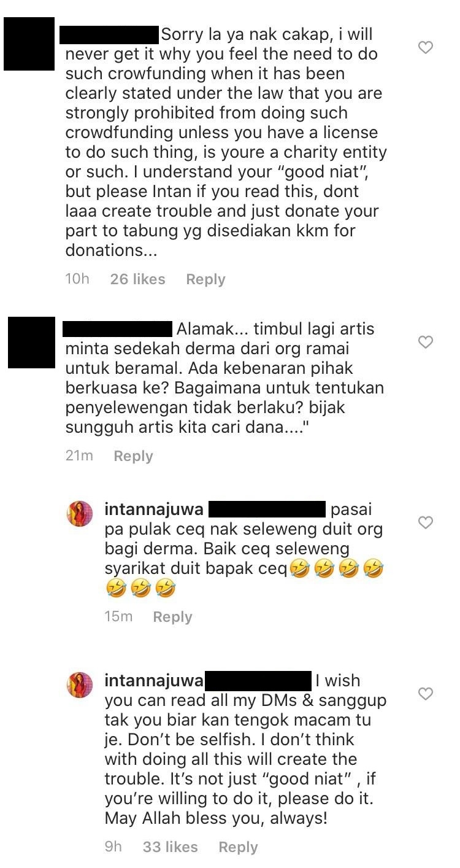This screenshot has width=460, height=868.
Task: Reply to the comment posted 10h ago
Action: tap(205, 279)
